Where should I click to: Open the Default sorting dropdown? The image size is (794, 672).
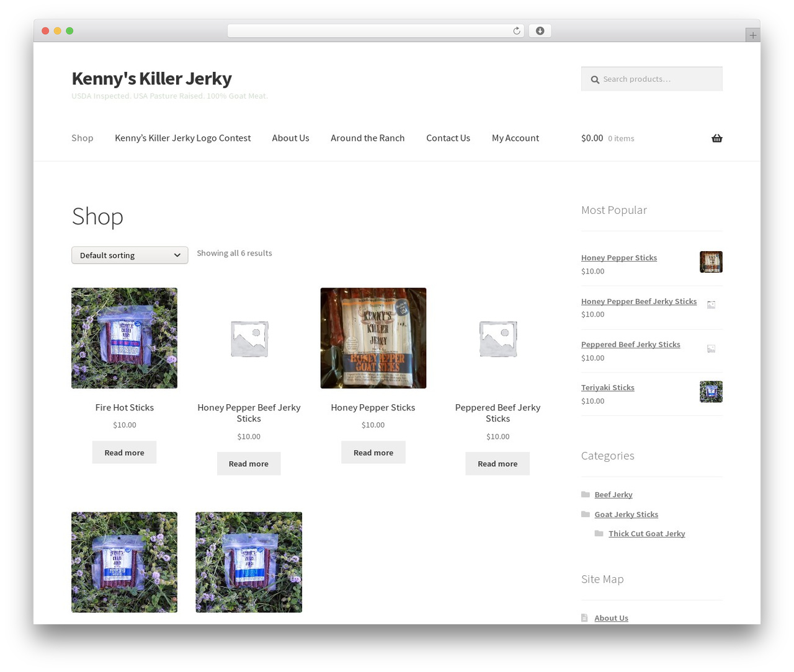click(130, 255)
